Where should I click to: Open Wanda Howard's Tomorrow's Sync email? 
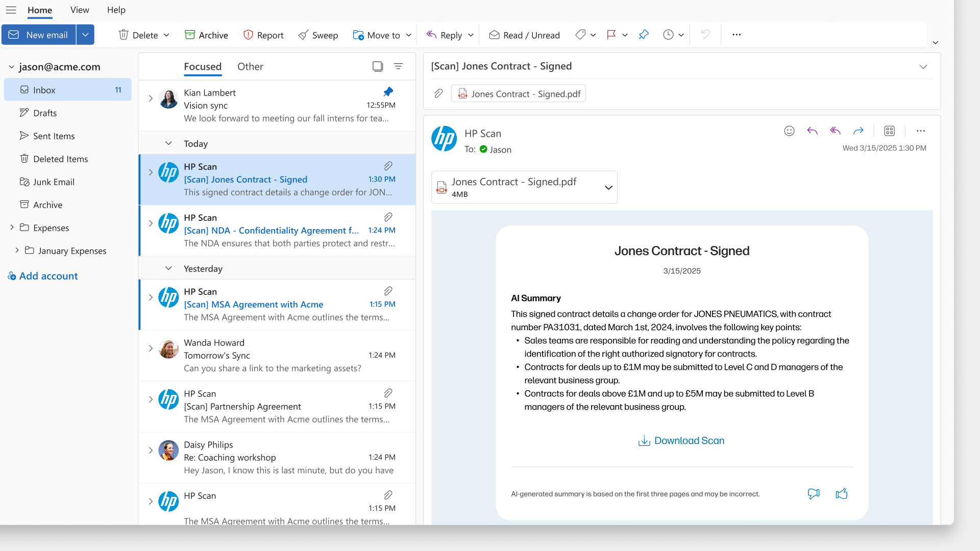click(x=276, y=355)
